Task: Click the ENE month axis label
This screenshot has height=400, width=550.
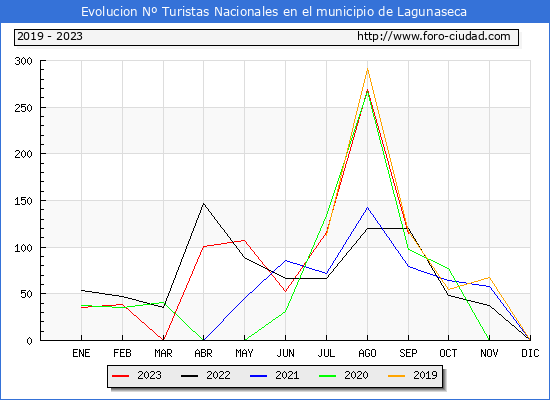Action: pyautogui.click(x=81, y=353)
